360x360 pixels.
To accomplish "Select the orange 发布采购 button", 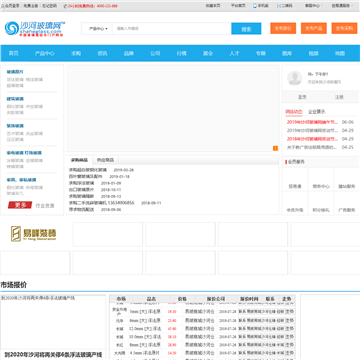I will point(344,28).
